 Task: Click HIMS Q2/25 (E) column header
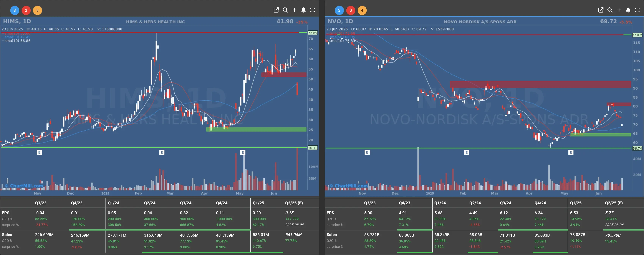coord(294,203)
